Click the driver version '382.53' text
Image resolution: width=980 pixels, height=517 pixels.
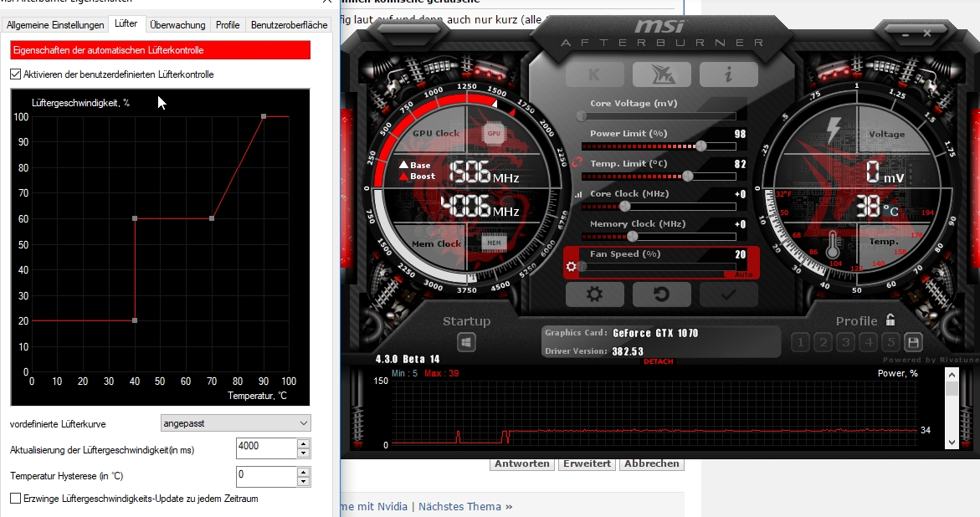pyautogui.click(x=628, y=351)
